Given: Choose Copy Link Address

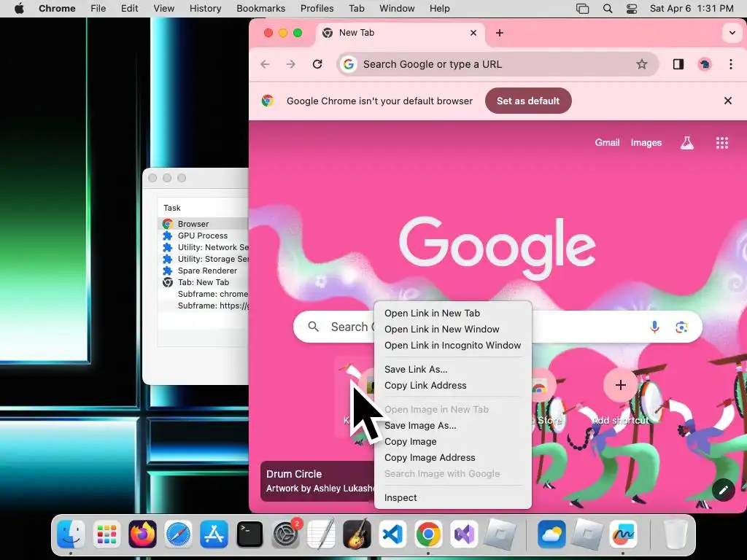Looking at the screenshot, I should (452, 386).
